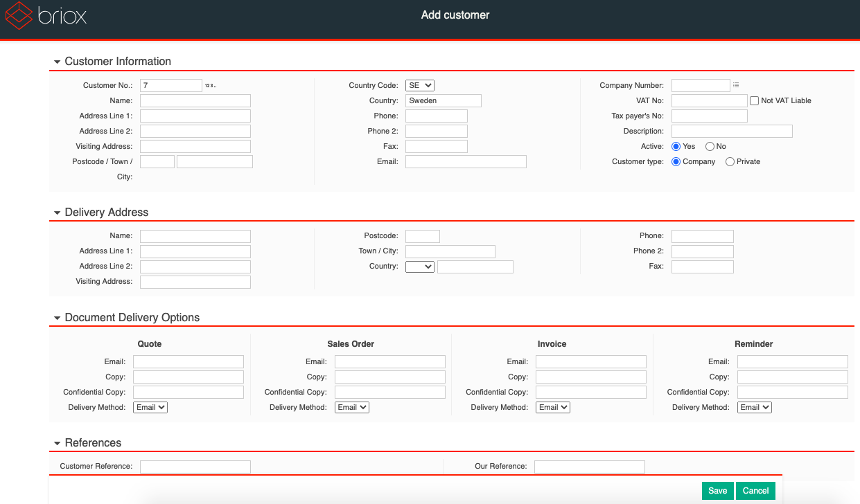
Task: Click the Email field in Customer Information
Action: click(x=466, y=161)
